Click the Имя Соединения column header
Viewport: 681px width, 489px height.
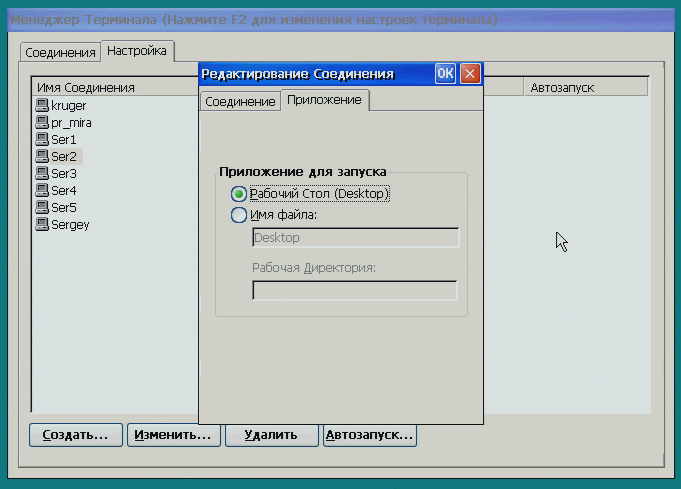point(115,87)
